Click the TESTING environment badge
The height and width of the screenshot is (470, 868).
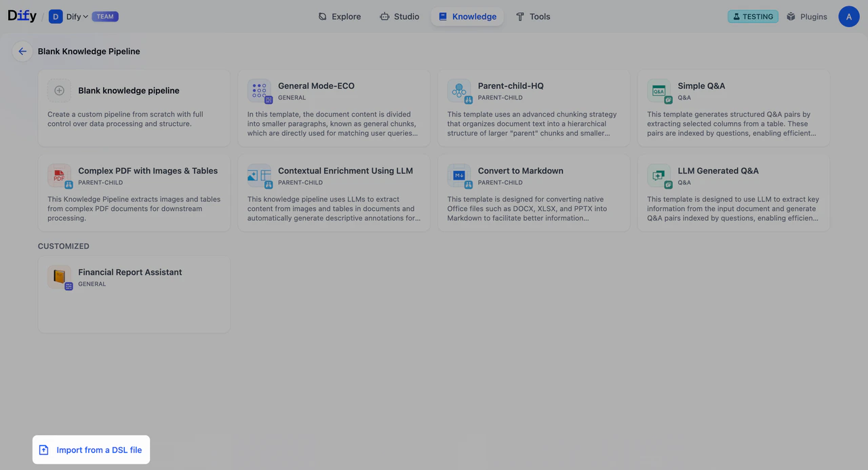pos(753,16)
